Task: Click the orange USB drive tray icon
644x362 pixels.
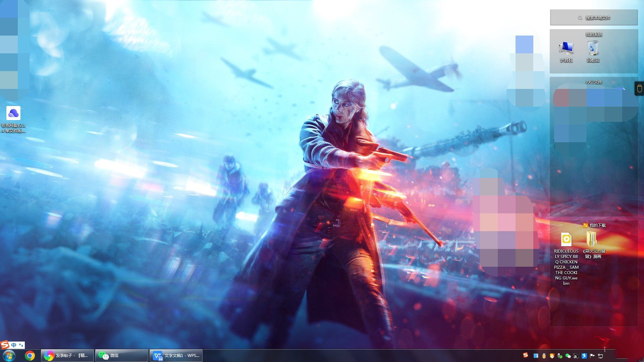Action: coord(544,356)
